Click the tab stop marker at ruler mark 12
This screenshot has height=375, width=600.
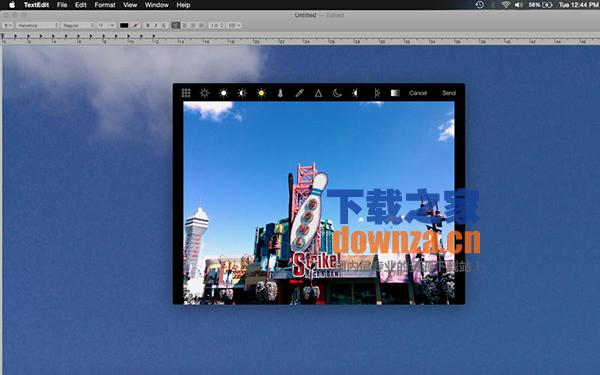coord(154,37)
